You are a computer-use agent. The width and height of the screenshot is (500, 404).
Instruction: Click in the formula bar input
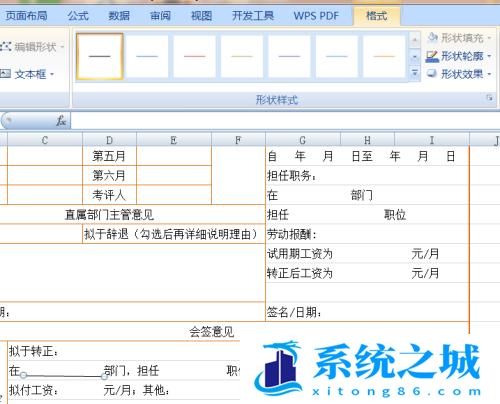point(285,121)
